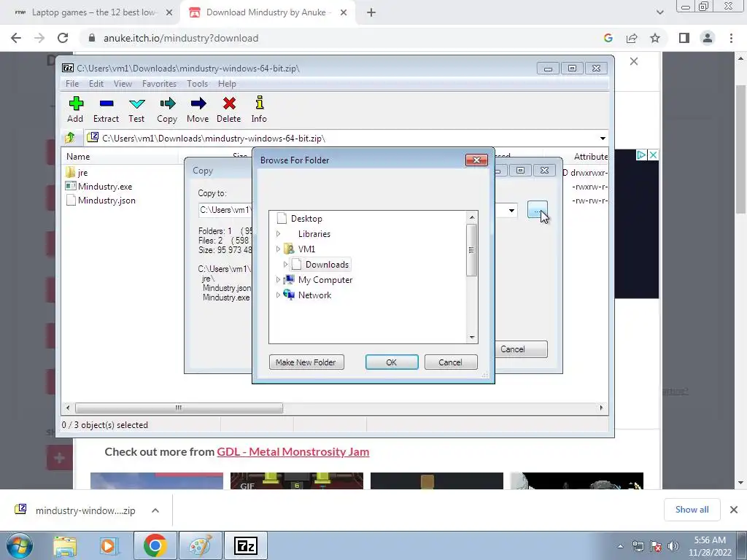This screenshot has height=560, width=747.
Task: Share this page from the address bar
Action: pos(632,38)
